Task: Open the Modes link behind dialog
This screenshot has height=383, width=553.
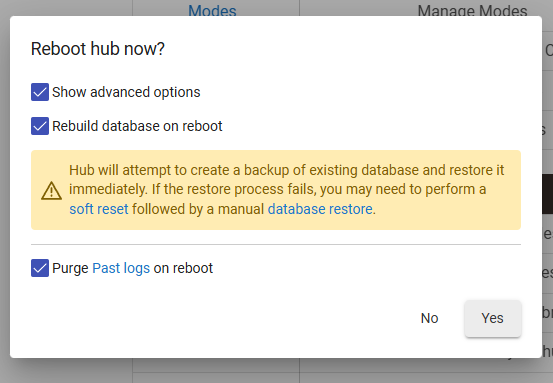Action: (212, 11)
